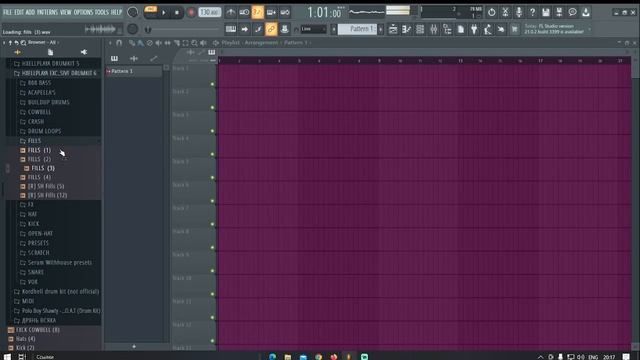Click the Play button
The width and height of the screenshot is (640, 360).
pyautogui.click(x=164, y=12)
